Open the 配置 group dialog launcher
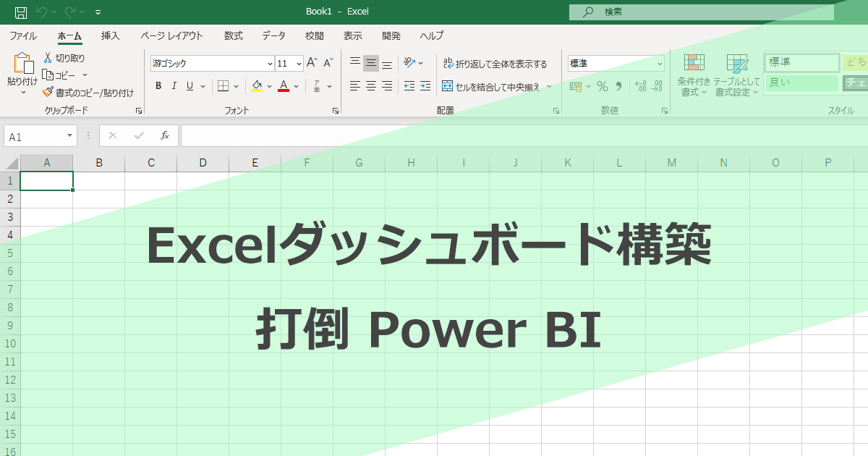This screenshot has height=456, width=868. tap(556, 111)
